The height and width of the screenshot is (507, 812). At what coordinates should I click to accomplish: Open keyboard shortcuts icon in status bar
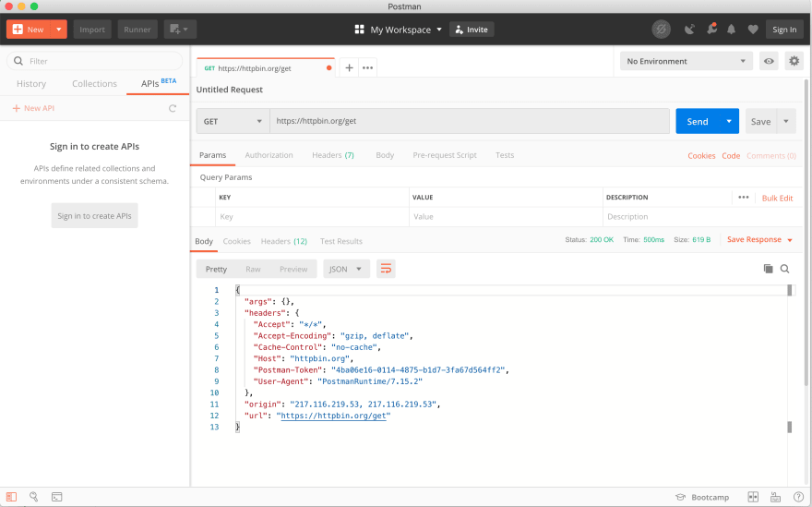pos(775,497)
